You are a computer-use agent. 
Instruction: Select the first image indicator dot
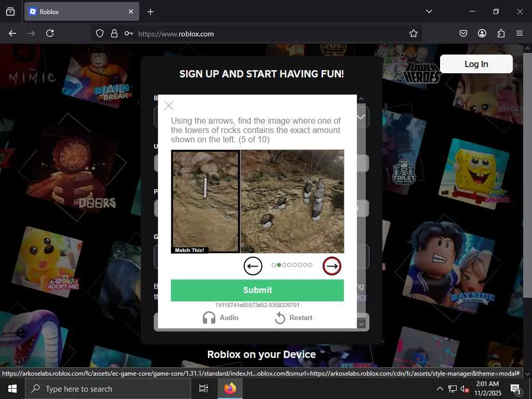point(274,265)
